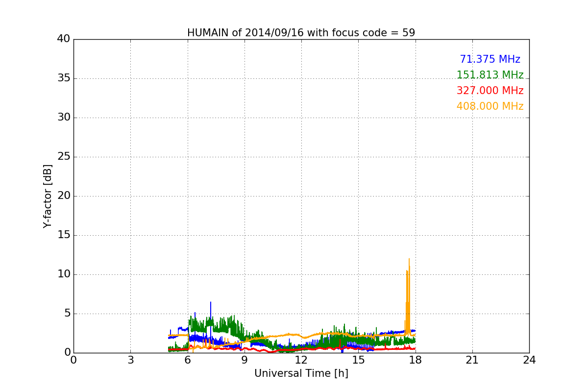Click the y-axis tick label 25

64,157
